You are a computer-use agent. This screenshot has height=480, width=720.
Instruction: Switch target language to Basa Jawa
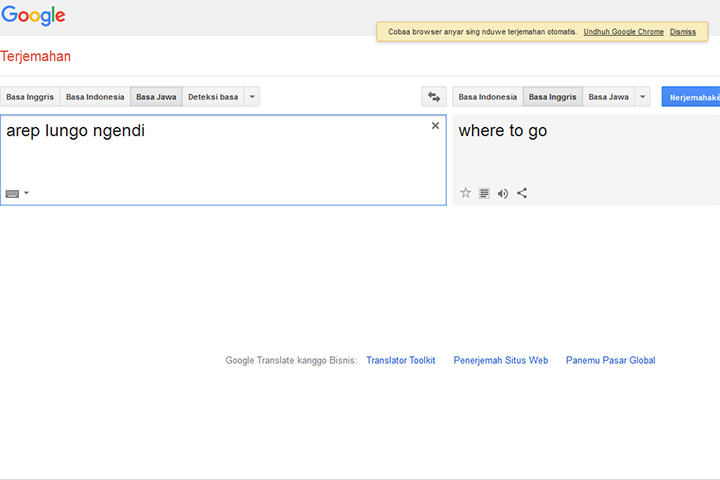click(608, 97)
